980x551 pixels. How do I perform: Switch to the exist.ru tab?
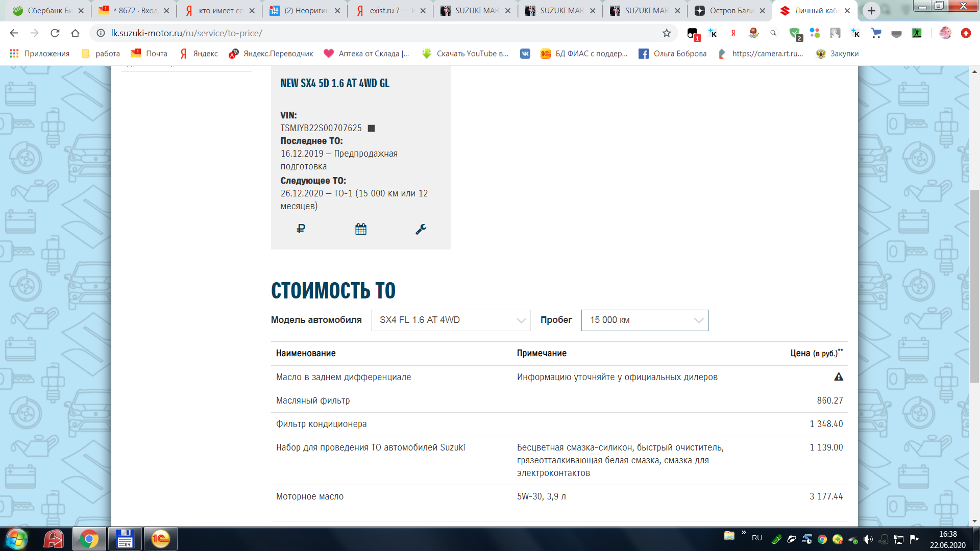[390, 11]
